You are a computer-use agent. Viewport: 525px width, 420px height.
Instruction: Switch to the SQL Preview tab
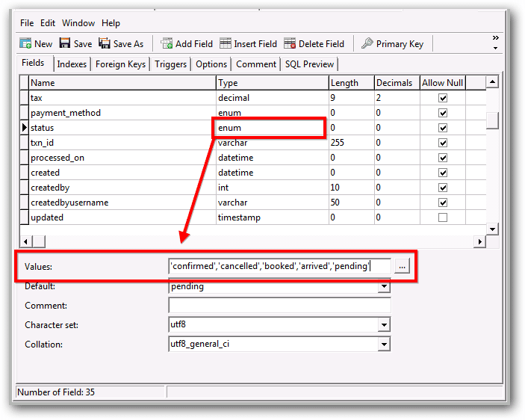[309, 64]
